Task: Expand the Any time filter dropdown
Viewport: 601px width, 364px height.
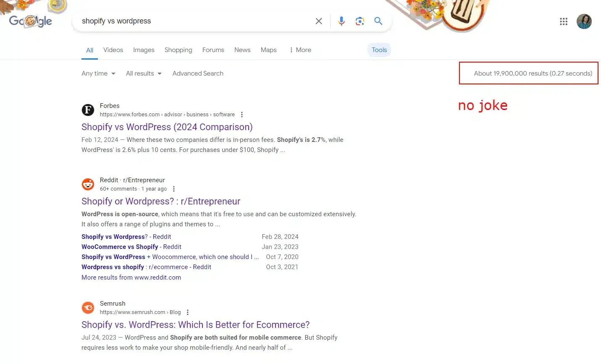Action: pyautogui.click(x=98, y=73)
